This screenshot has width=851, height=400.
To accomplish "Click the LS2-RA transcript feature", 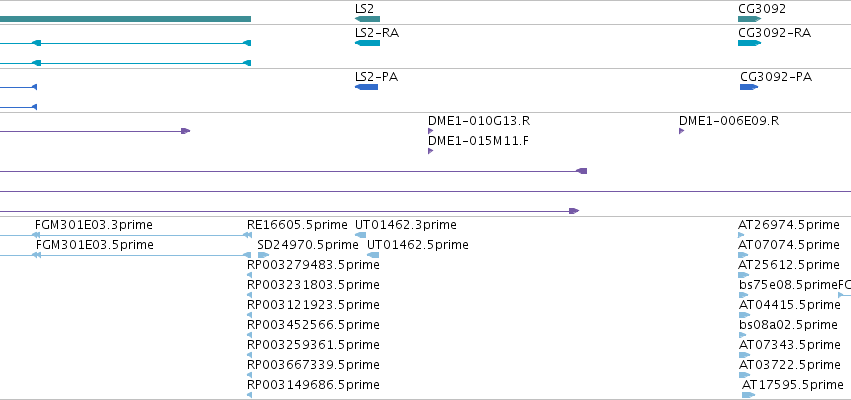I will pos(367,43).
